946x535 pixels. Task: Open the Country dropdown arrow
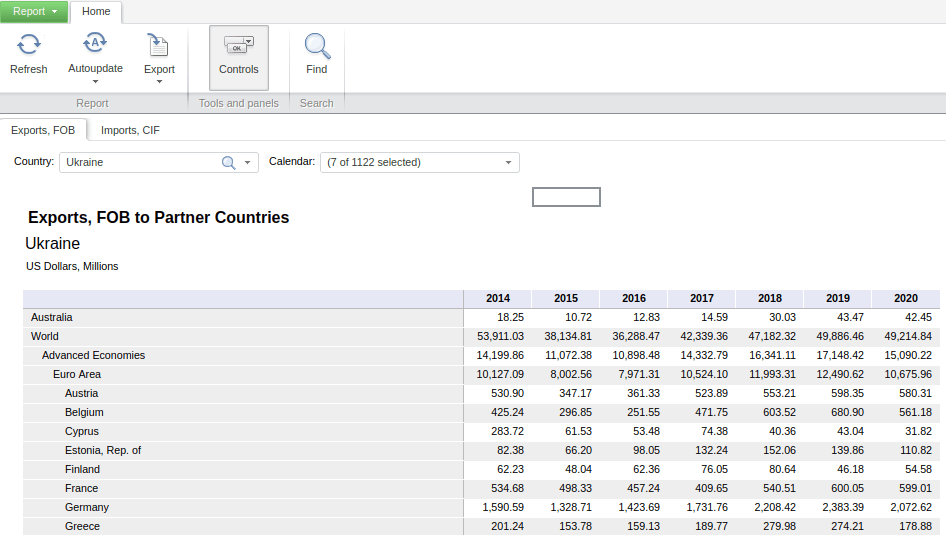click(248, 163)
